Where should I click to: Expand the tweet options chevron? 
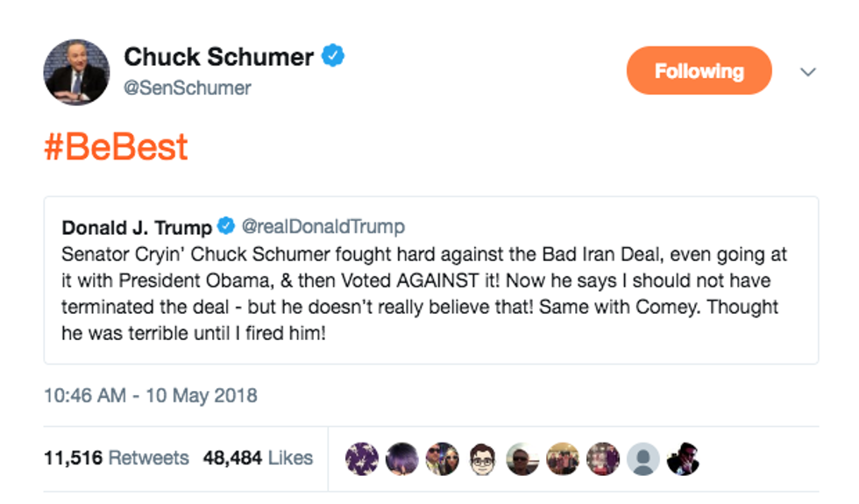pyautogui.click(x=808, y=72)
